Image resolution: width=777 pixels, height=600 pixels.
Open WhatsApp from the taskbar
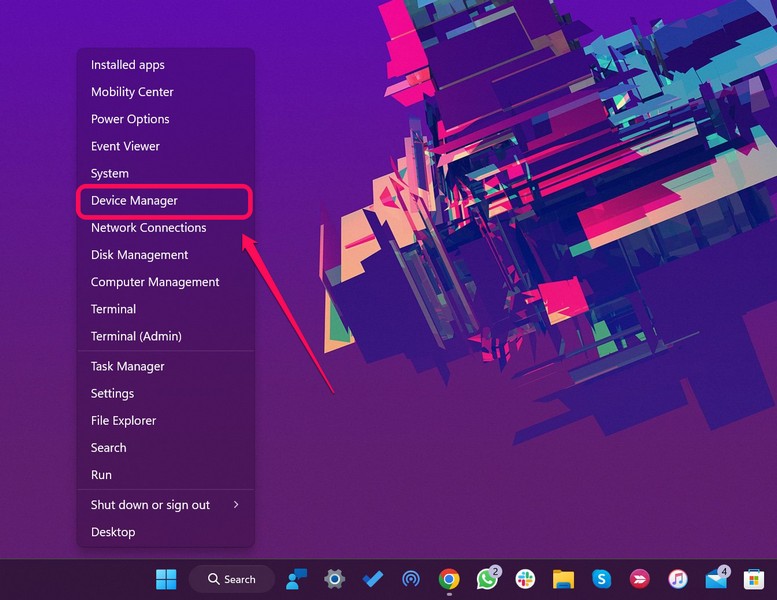[x=487, y=579]
